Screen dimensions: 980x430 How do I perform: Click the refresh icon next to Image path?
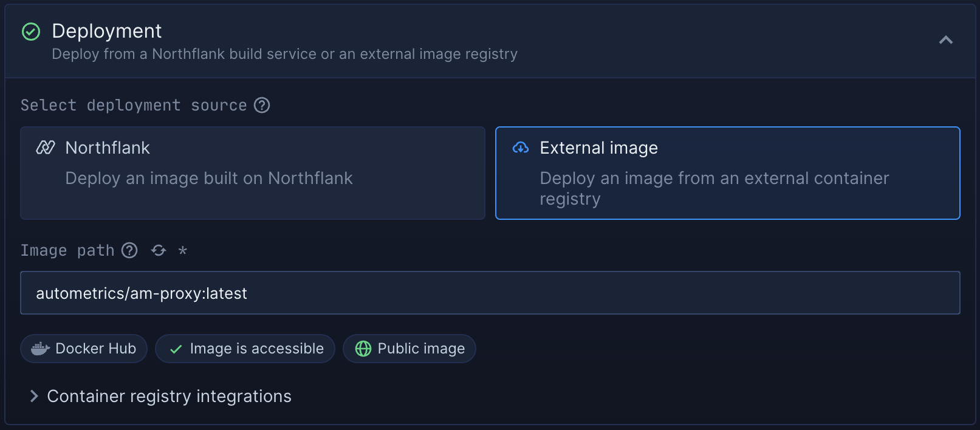point(158,250)
